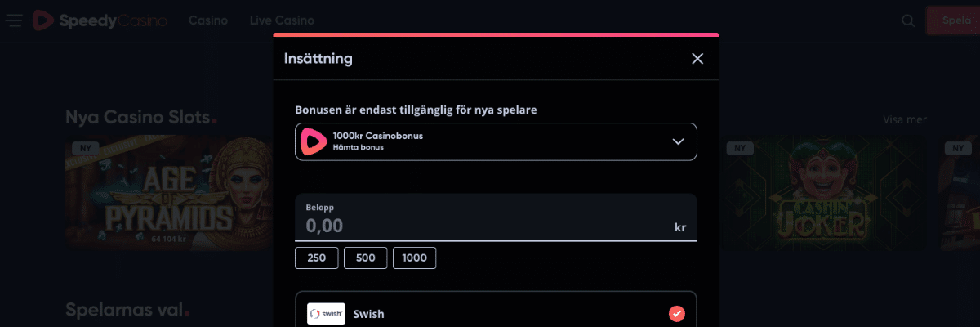Focus the Belopp amount field

(496, 217)
